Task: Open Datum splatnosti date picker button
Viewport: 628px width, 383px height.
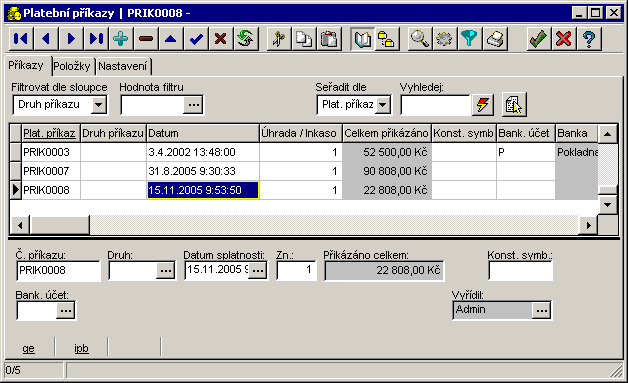Action: click(x=258, y=270)
